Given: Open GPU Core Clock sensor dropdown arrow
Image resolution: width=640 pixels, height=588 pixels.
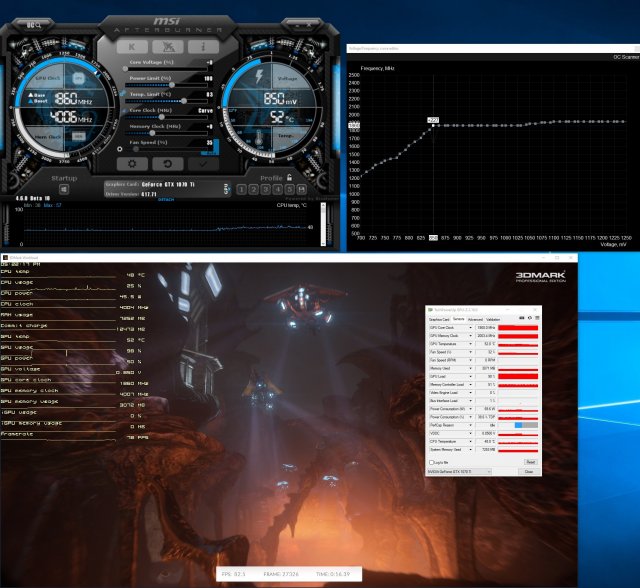Looking at the screenshot, I should point(470,328).
